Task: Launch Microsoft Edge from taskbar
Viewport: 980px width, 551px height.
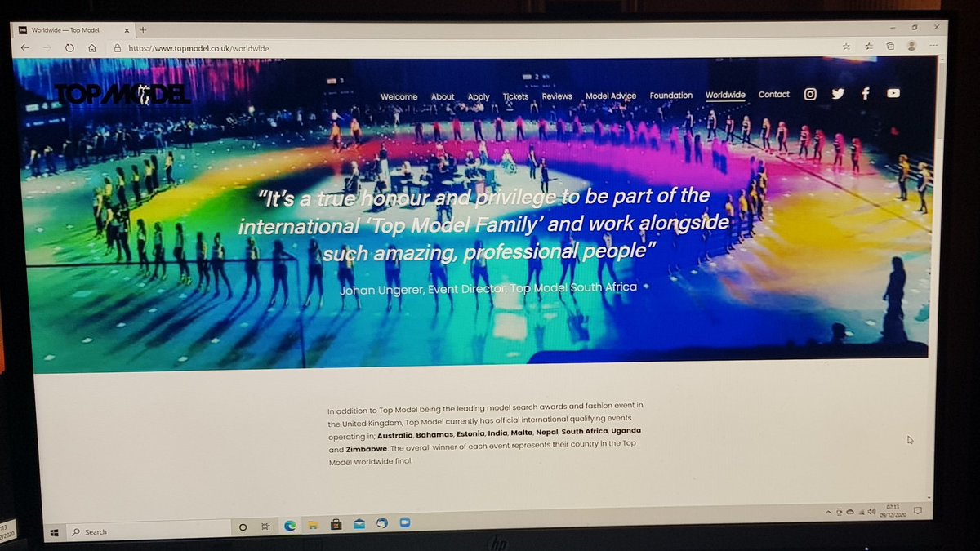Action: (x=289, y=527)
